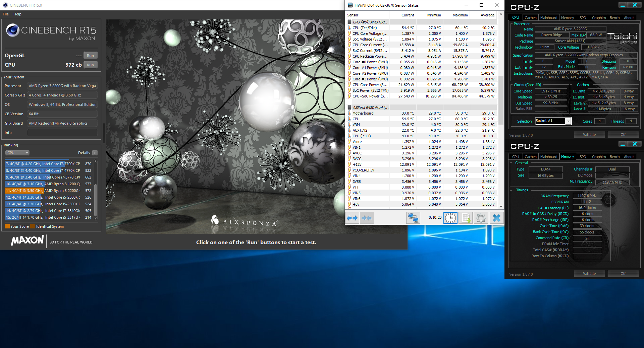This screenshot has height=348, width=644.
Task: Click the chip icon beside CPU [#0]: AMD Ryz group
Action: 350,22
